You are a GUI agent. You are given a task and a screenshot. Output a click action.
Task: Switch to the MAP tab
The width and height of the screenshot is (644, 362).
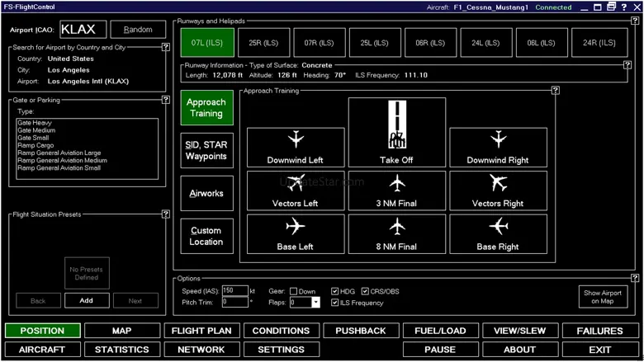(x=121, y=331)
